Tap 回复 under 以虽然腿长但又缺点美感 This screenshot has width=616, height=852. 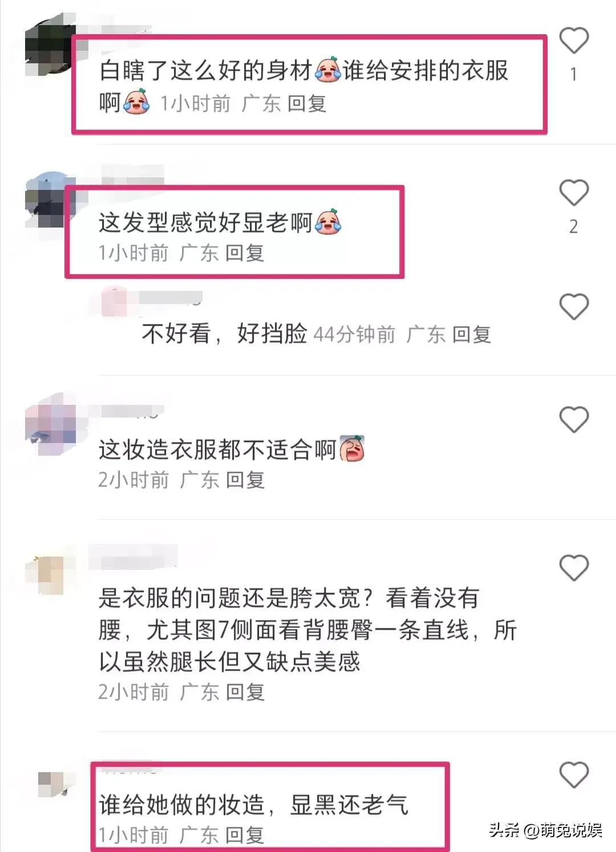tap(245, 692)
